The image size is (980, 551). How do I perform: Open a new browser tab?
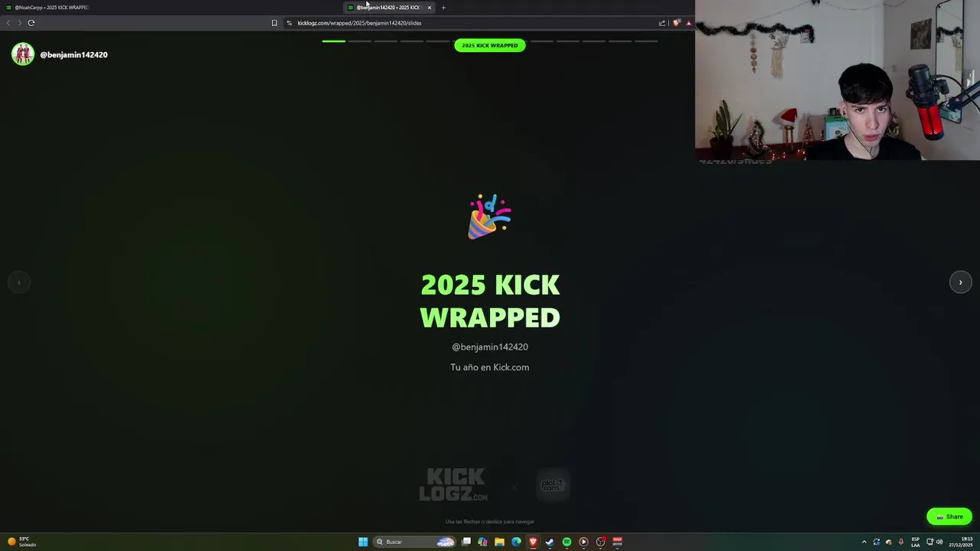click(443, 8)
